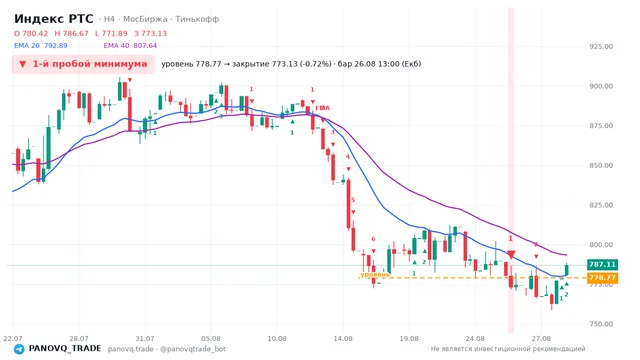Click the 900.00 price axis label
This screenshot has width=640, height=360.
point(601,86)
